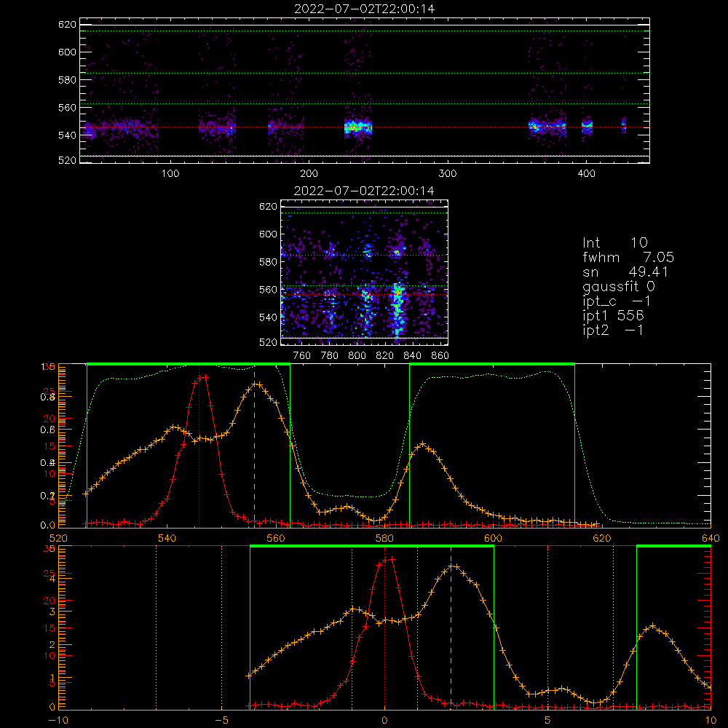Screen dimensions: 728x728
Task: Click x-axis label -5 of the bottom plot
Action: coord(221,721)
